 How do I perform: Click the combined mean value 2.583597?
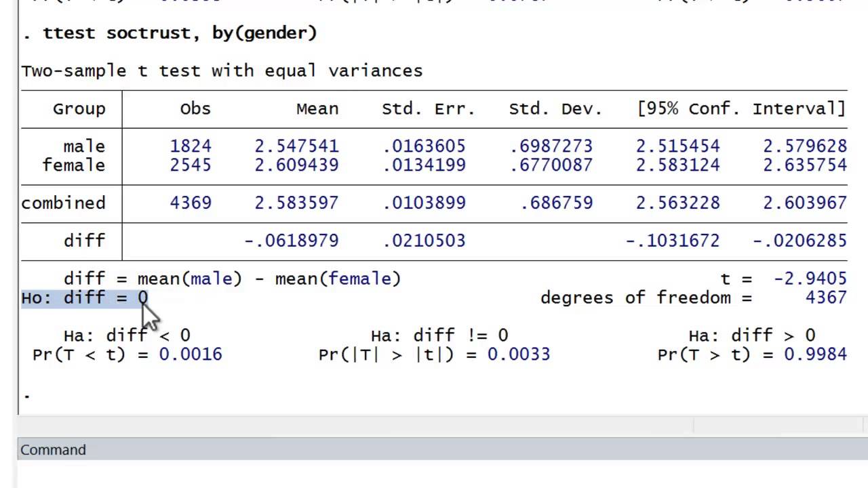coord(296,203)
